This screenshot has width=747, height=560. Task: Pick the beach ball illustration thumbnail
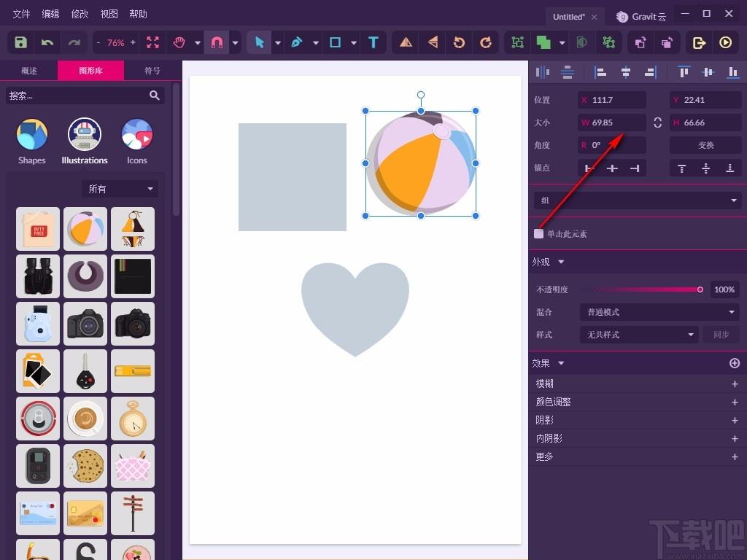pos(85,228)
